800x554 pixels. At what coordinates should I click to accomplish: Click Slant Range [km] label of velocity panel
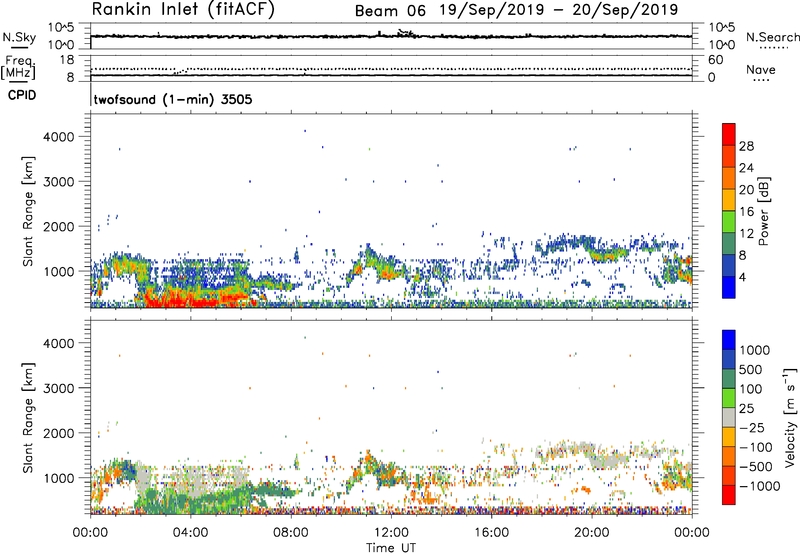29,418
